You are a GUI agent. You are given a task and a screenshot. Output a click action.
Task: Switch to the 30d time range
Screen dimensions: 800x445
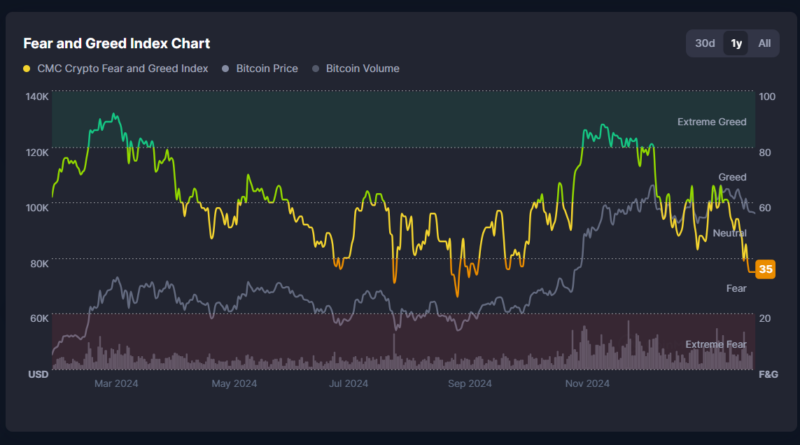(705, 43)
